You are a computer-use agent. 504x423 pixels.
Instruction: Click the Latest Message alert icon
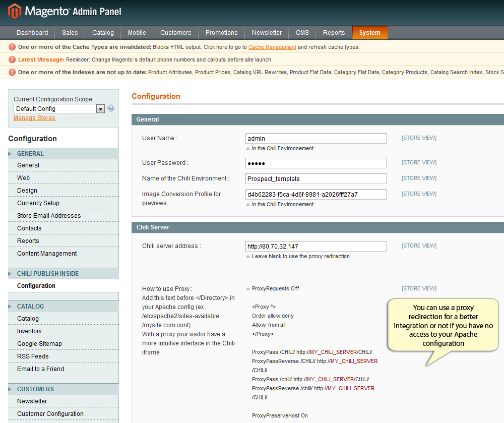click(12, 59)
